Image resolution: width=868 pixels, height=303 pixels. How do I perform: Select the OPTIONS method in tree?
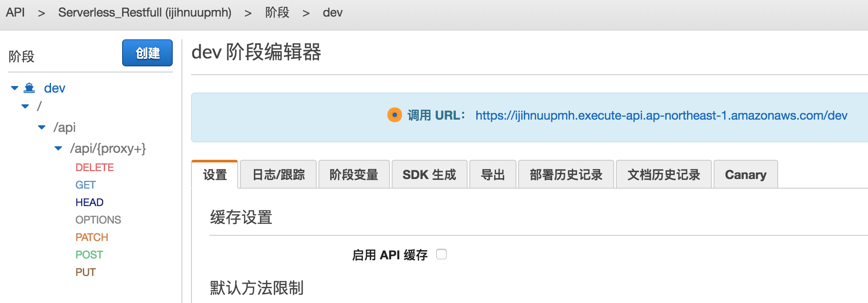click(98, 220)
